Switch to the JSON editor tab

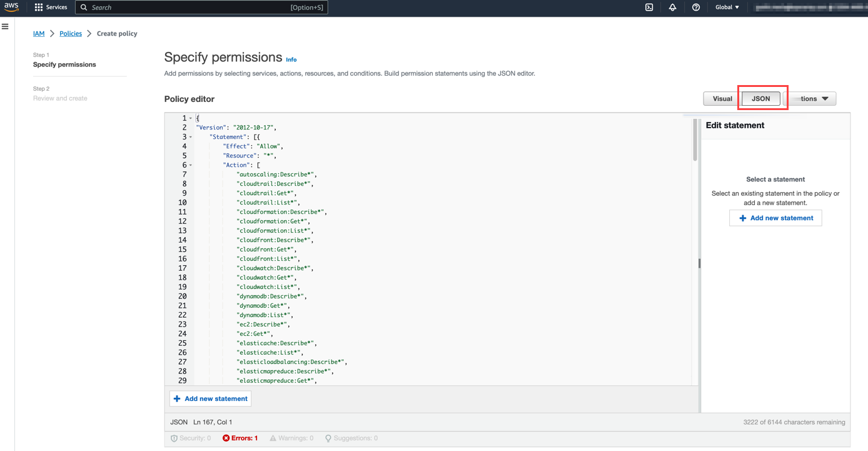pos(761,99)
